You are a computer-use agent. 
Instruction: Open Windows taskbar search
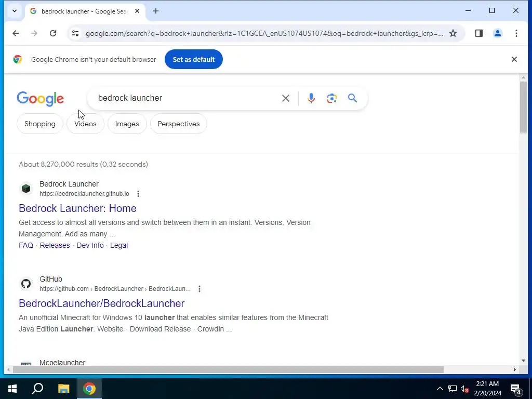tap(37, 389)
